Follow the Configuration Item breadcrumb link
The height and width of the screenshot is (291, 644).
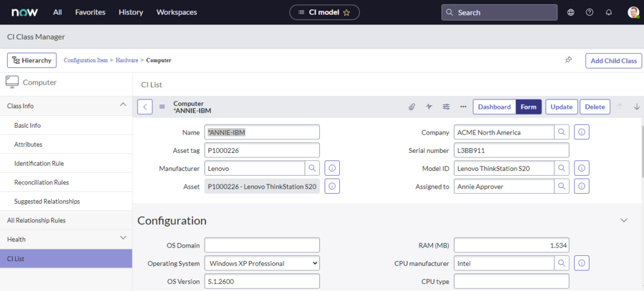click(x=85, y=60)
